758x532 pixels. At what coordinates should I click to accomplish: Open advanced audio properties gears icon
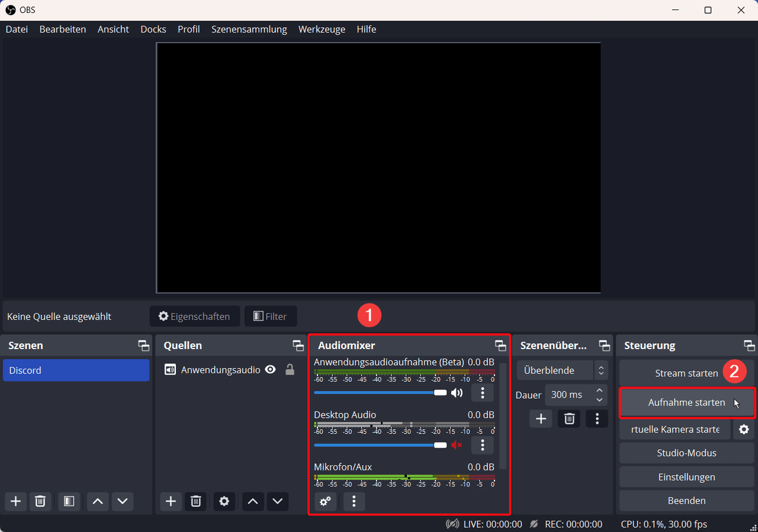[x=325, y=501]
